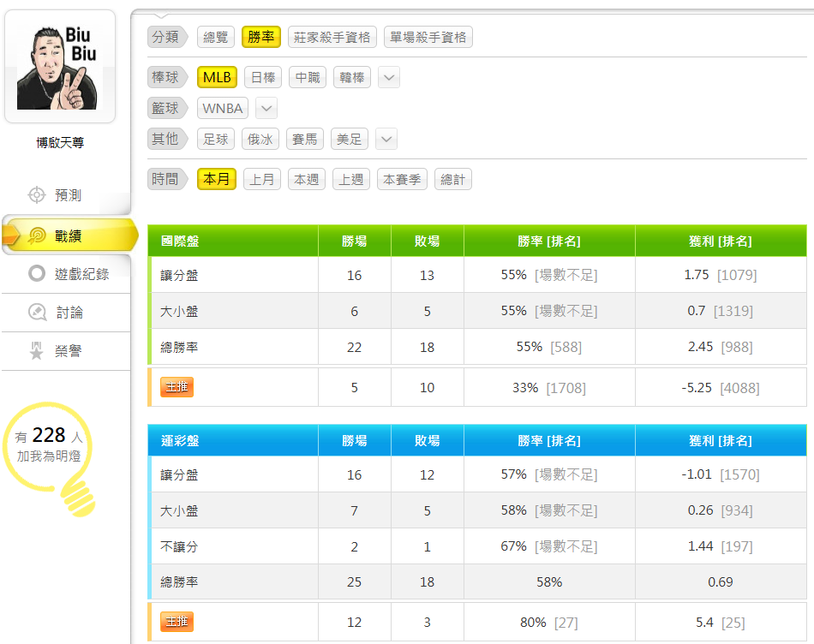Click the 228 followers count

[x=49, y=436]
